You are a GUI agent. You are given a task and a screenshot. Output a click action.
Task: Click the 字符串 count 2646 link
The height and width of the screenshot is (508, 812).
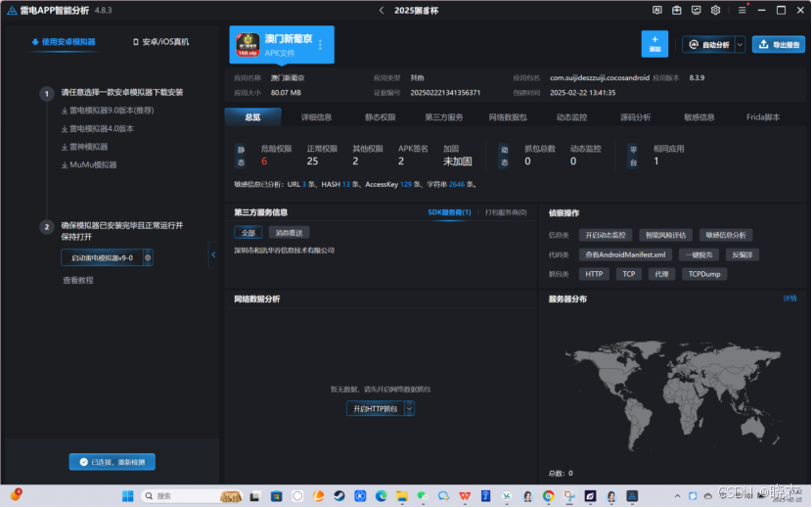click(457, 185)
